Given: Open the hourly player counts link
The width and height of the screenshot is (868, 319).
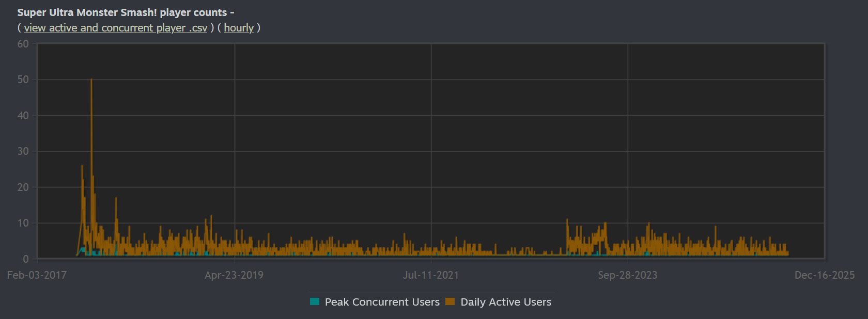Looking at the screenshot, I should click(x=239, y=28).
